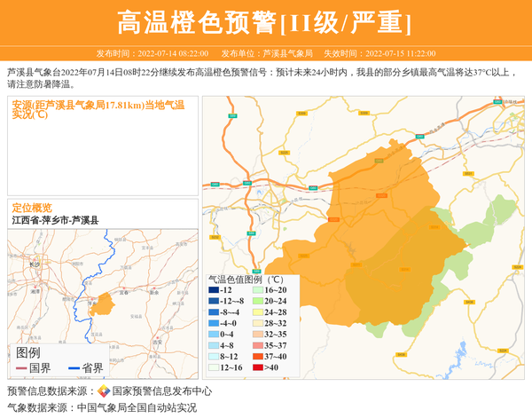This screenshot has width=532, height=418.
Task: Click the orange Luxi county on overview map
Action: click(101, 304)
